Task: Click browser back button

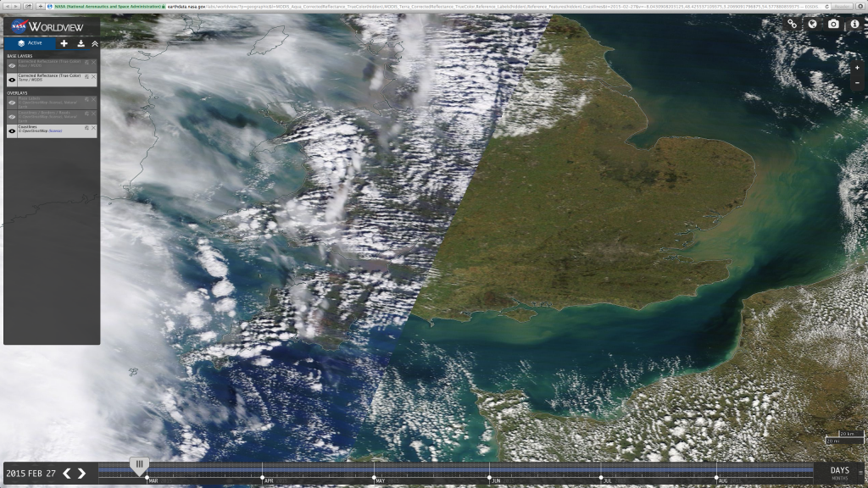Action: 7,6
